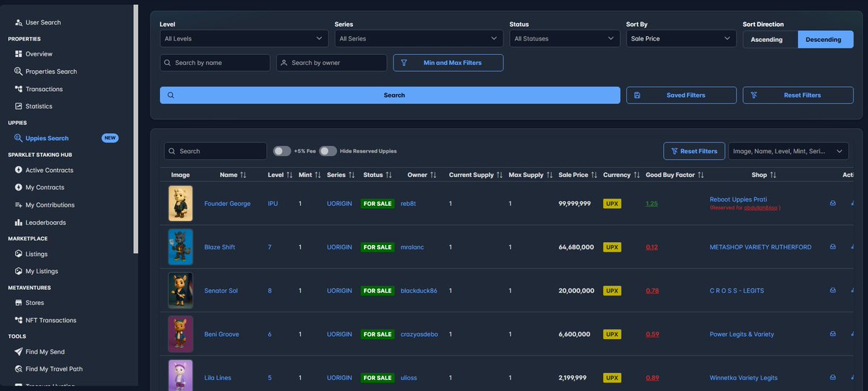Open the Level filter dropdown
The image size is (868, 391).
pyautogui.click(x=244, y=38)
